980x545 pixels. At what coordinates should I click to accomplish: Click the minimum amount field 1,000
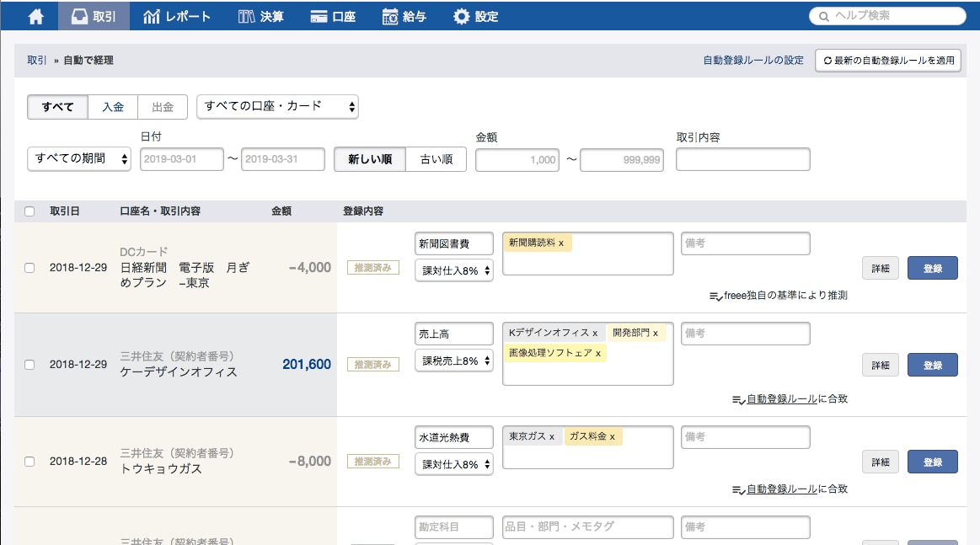coord(517,159)
